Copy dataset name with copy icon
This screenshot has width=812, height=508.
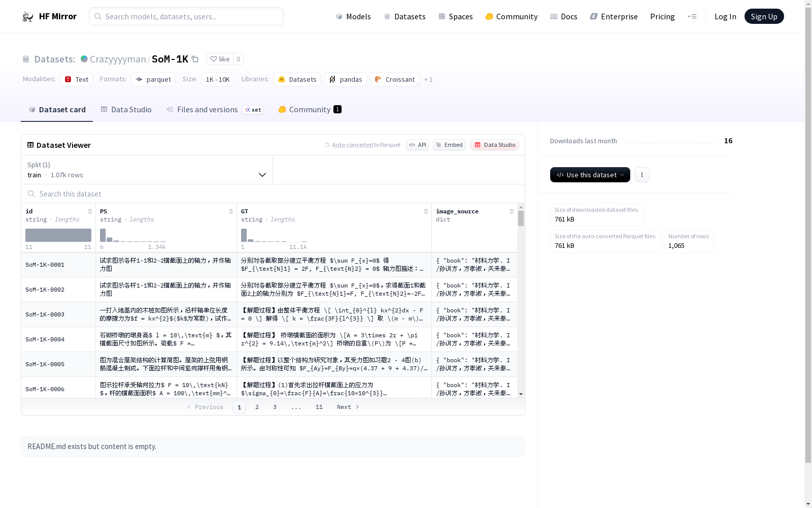[195, 59]
